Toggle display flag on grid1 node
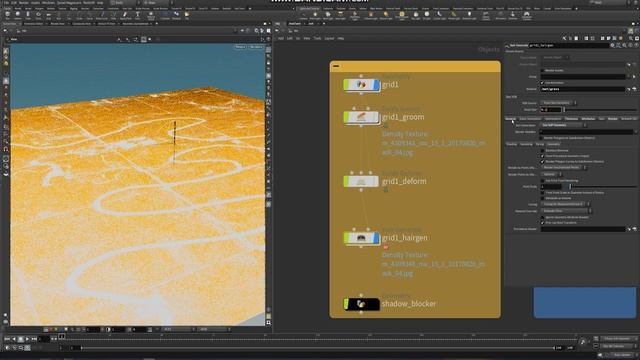This screenshot has height=360, width=640. pos(376,85)
